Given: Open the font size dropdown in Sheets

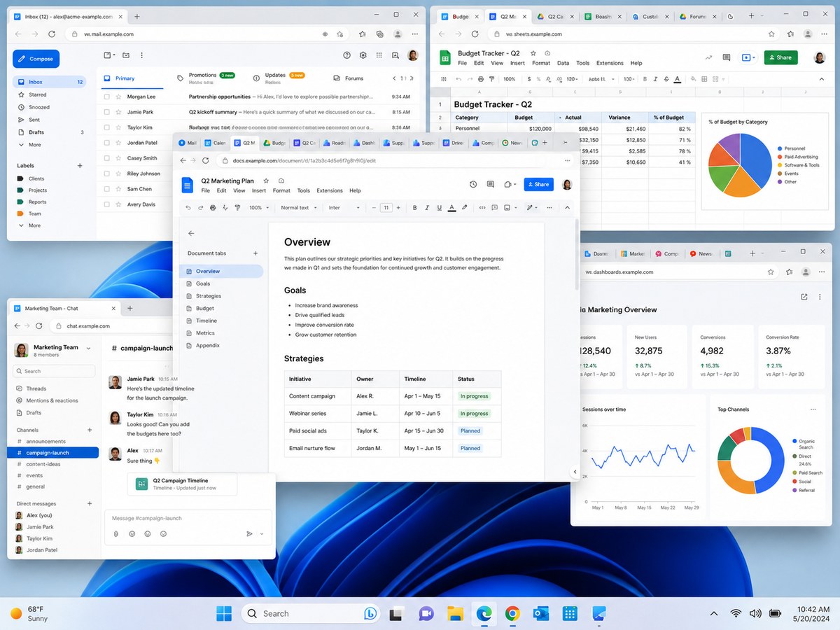Looking at the screenshot, I should click(x=629, y=79).
